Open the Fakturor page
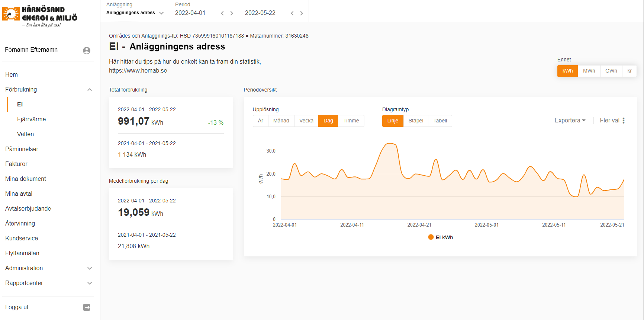The height and width of the screenshot is (320, 644). click(16, 164)
